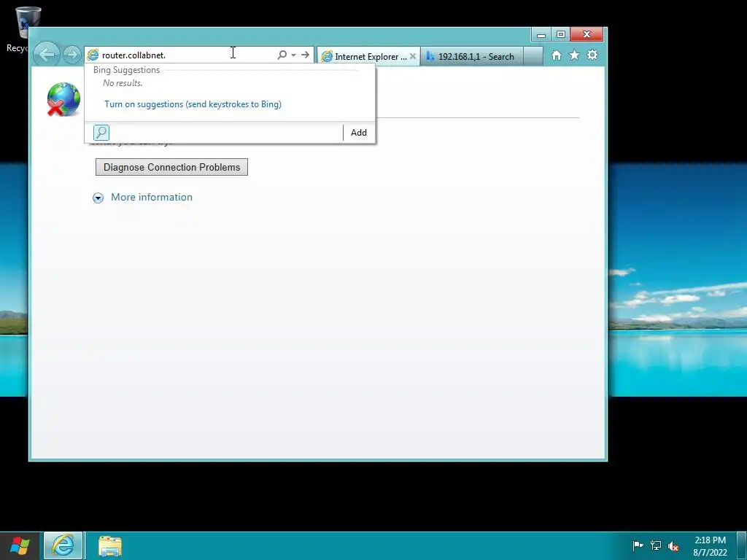Click the page icon in address bar

(x=93, y=55)
